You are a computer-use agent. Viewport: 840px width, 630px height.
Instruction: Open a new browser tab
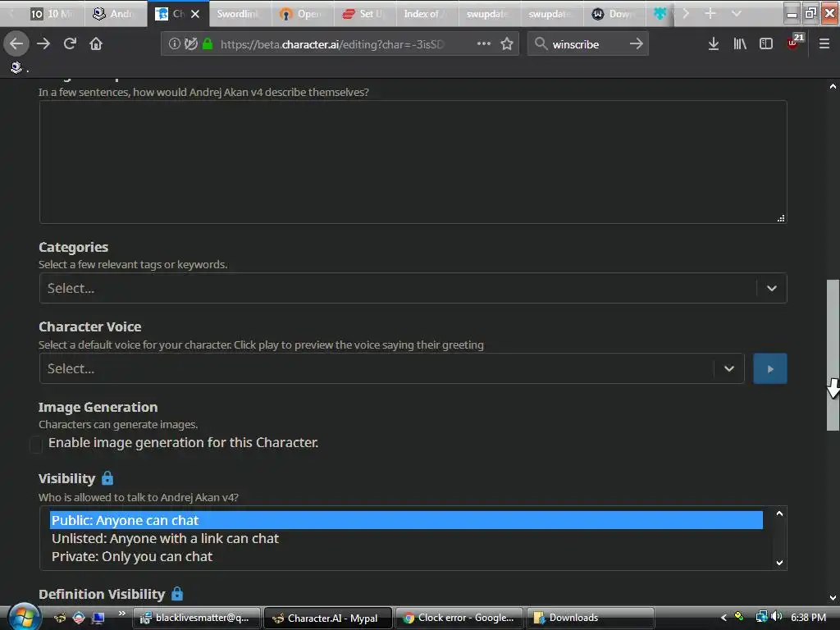coord(710,13)
